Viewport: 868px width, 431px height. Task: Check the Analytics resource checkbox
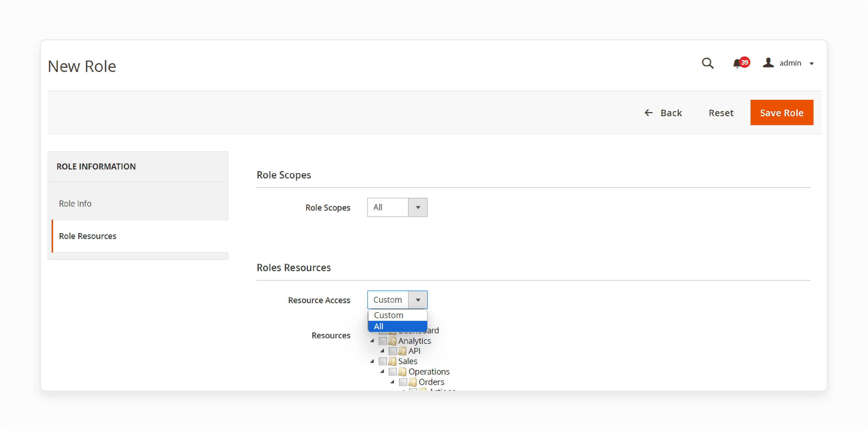pos(382,341)
